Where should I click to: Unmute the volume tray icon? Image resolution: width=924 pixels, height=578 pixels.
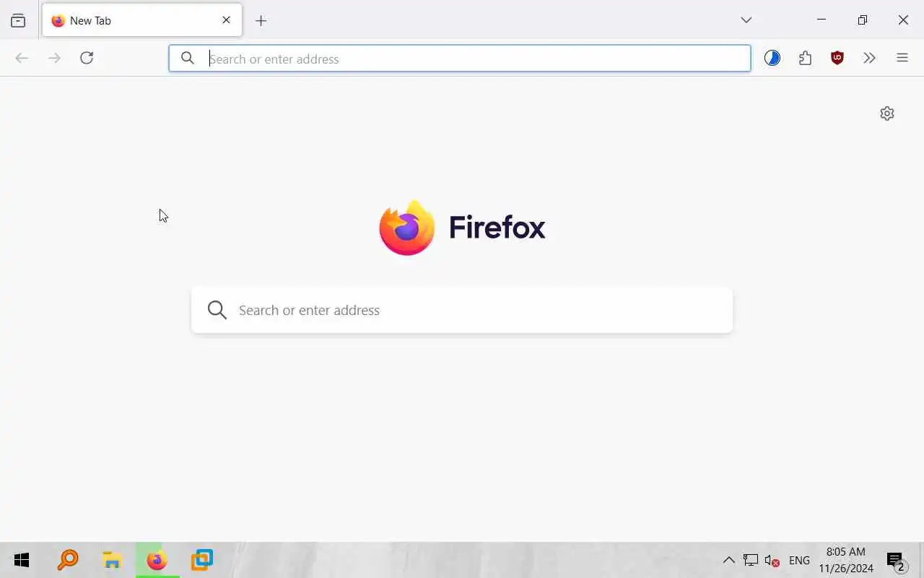[772, 561]
